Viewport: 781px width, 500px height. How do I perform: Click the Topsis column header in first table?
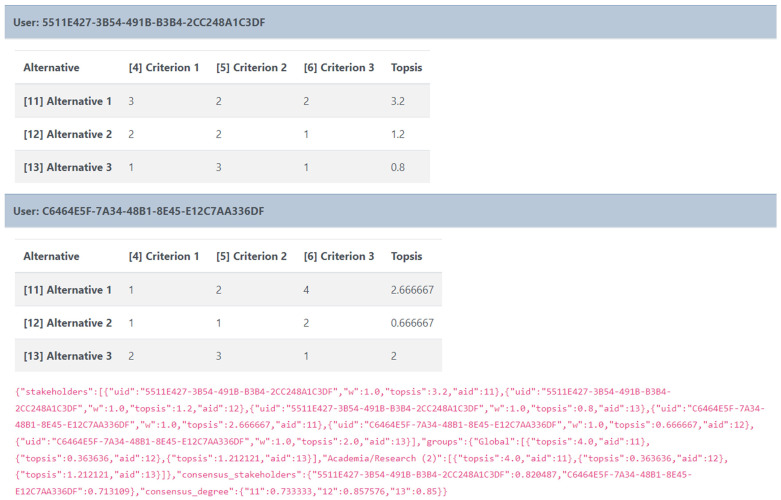pyautogui.click(x=406, y=68)
